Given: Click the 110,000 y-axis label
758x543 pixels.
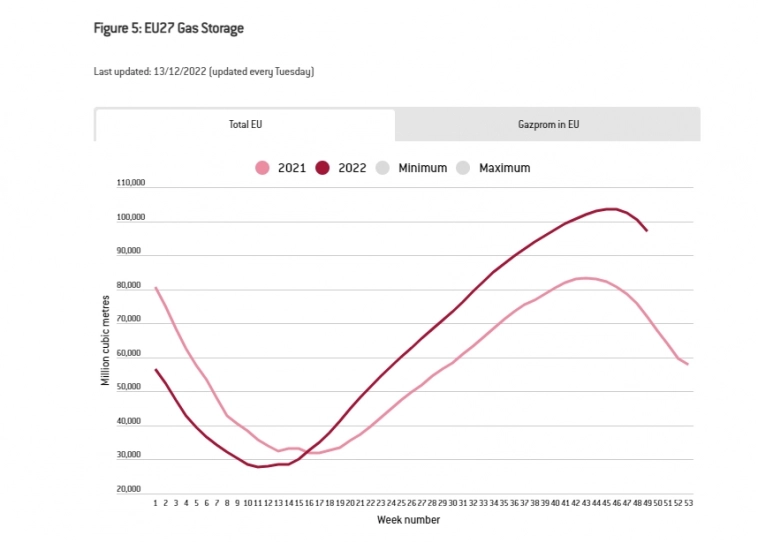Looking at the screenshot, I should [x=130, y=183].
